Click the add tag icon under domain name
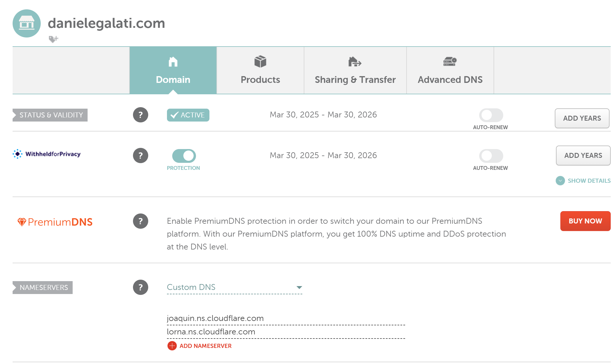The height and width of the screenshot is (364, 616). [53, 39]
